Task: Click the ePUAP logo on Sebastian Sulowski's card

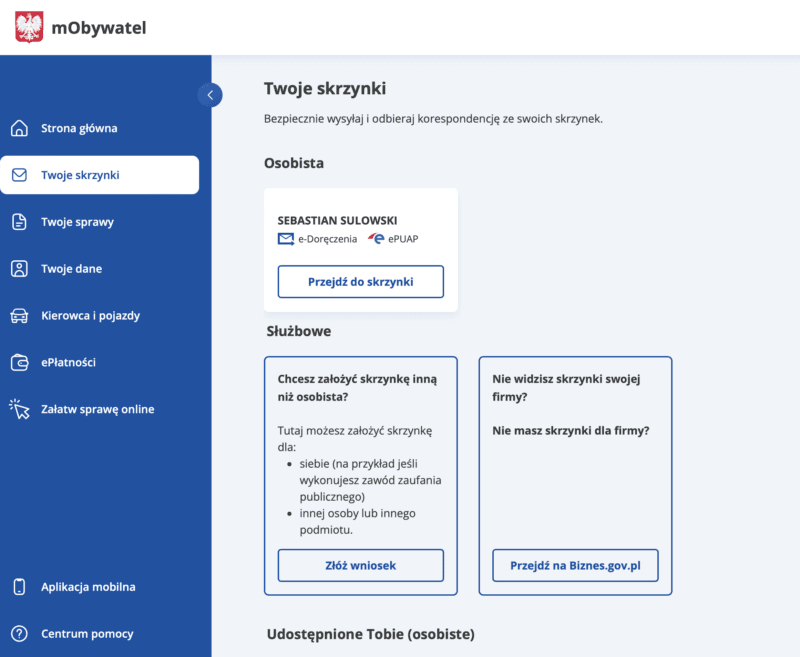Action: pyautogui.click(x=376, y=238)
